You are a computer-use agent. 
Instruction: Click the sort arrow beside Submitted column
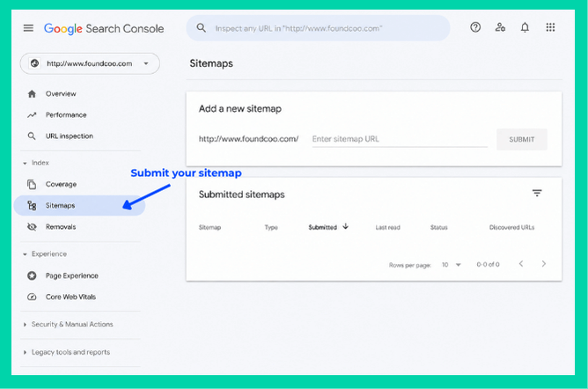[x=345, y=226]
